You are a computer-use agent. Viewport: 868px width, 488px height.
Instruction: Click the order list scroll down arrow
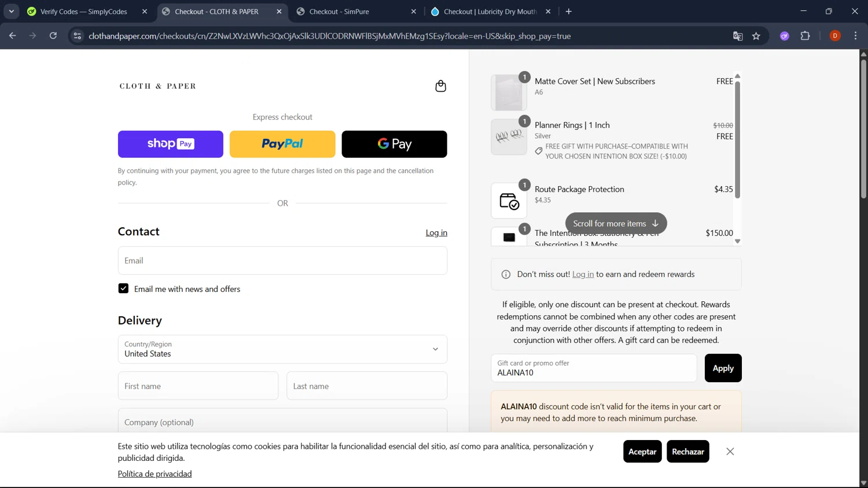(737, 241)
